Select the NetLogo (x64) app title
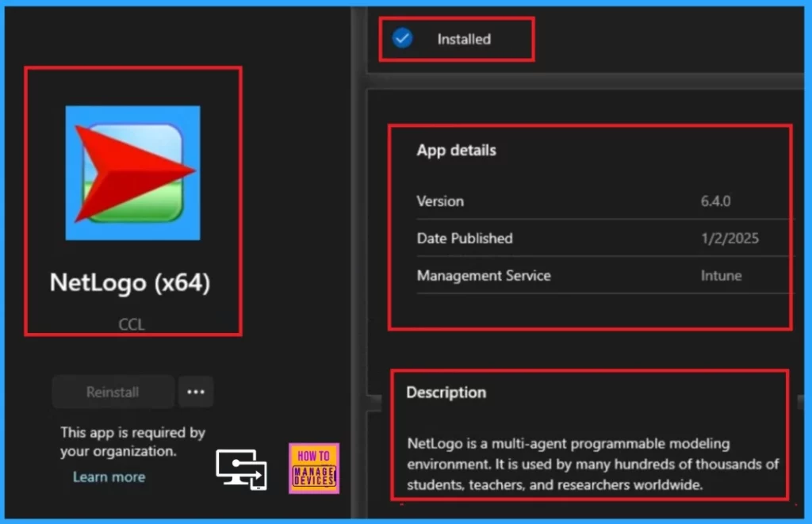812x524 pixels. point(130,283)
